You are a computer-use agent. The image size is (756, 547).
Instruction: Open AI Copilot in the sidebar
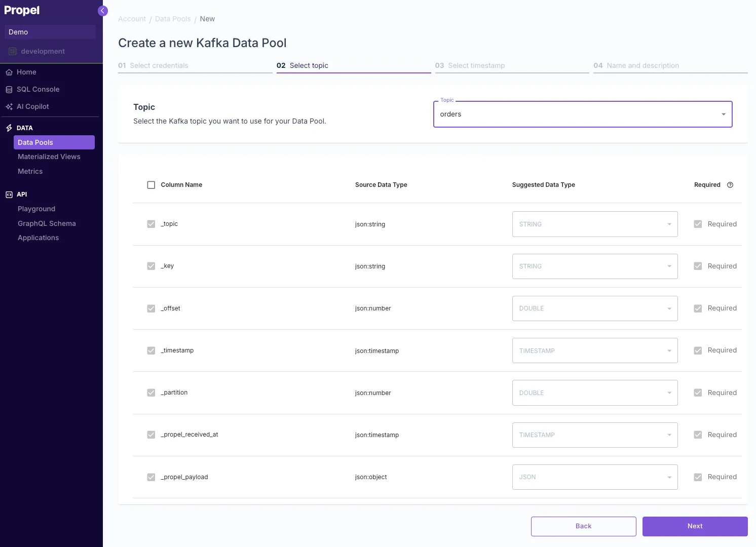coord(33,107)
